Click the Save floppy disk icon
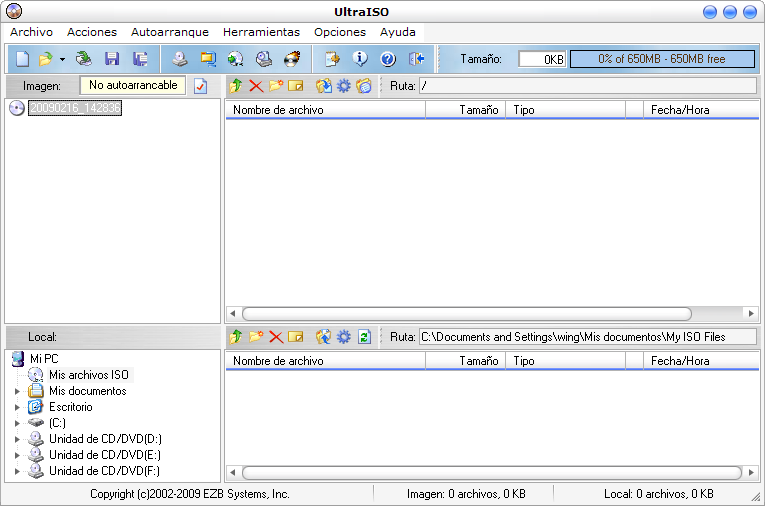 (112, 59)
